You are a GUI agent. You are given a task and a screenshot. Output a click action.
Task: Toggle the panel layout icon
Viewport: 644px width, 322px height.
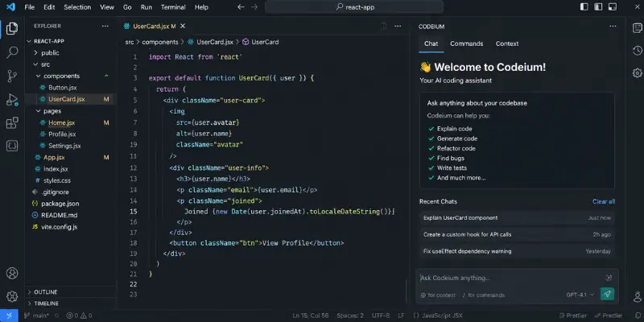tap(598, 7)
